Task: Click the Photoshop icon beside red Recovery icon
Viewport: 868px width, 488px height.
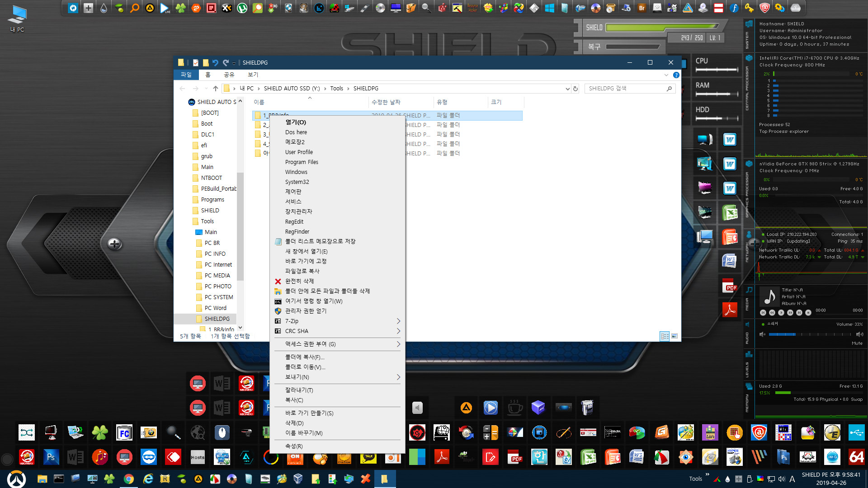Action: (51, 457)
